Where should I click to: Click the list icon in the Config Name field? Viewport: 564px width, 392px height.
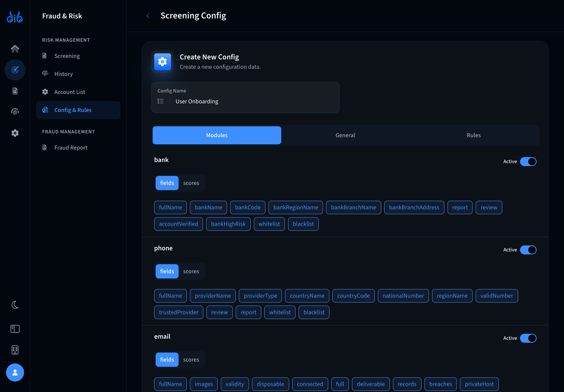(160, 101)
